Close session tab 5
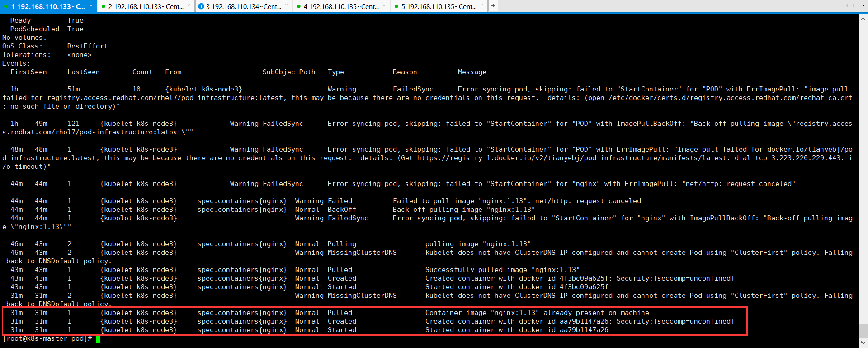This screenshot has height=348, width=868. pyautogui.click(x=482, y=5)
